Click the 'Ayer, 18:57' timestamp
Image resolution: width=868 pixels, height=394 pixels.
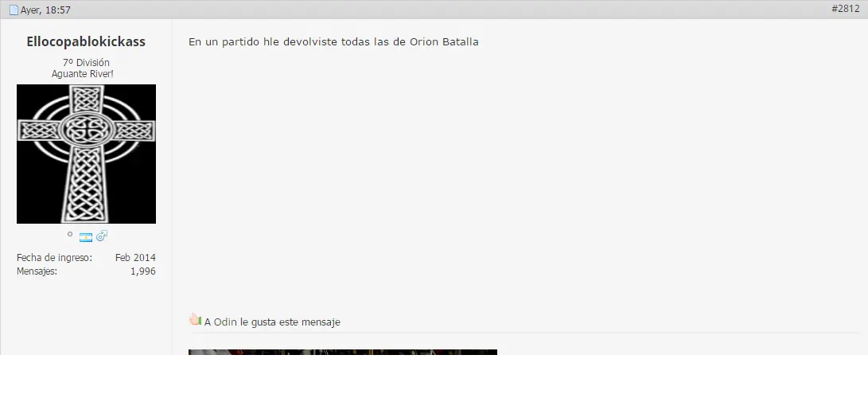(45, 10)
